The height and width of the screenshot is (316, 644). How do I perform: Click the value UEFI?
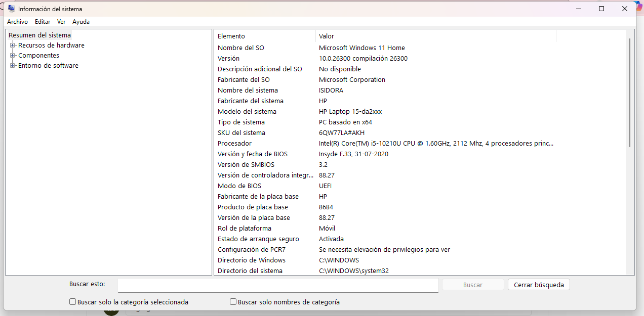[326, 186]
